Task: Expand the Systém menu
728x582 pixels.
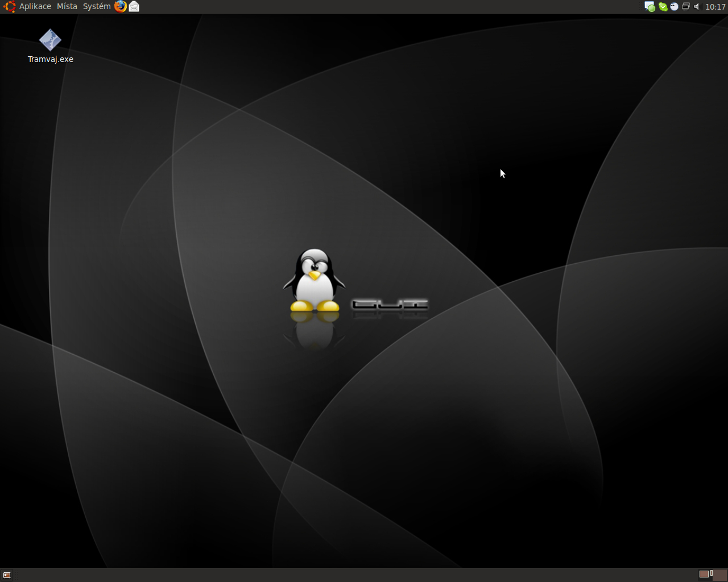Action: [97, 6]
